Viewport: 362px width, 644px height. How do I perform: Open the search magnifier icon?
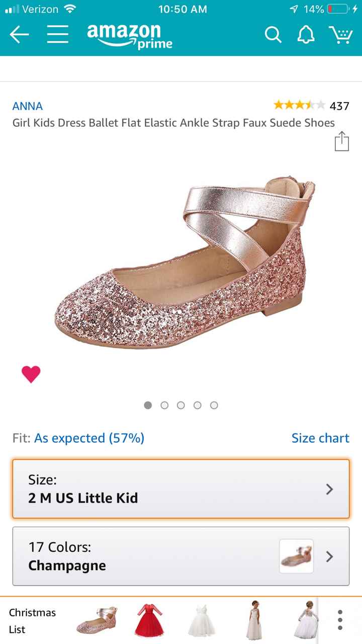273,35
